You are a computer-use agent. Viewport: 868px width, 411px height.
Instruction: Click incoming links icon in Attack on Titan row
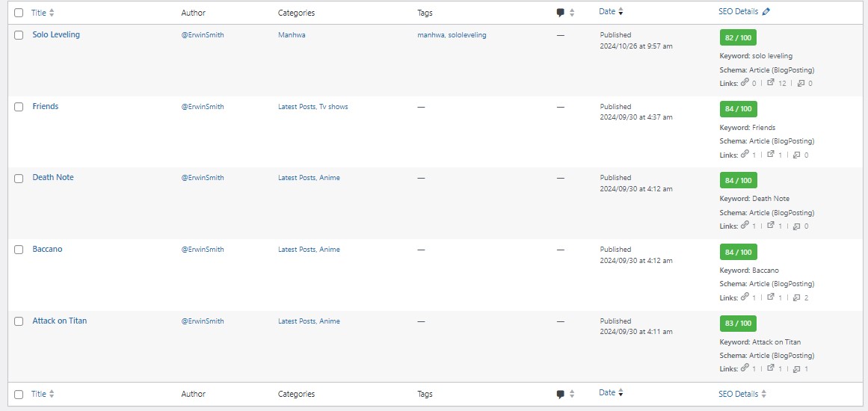pos(797,369)
